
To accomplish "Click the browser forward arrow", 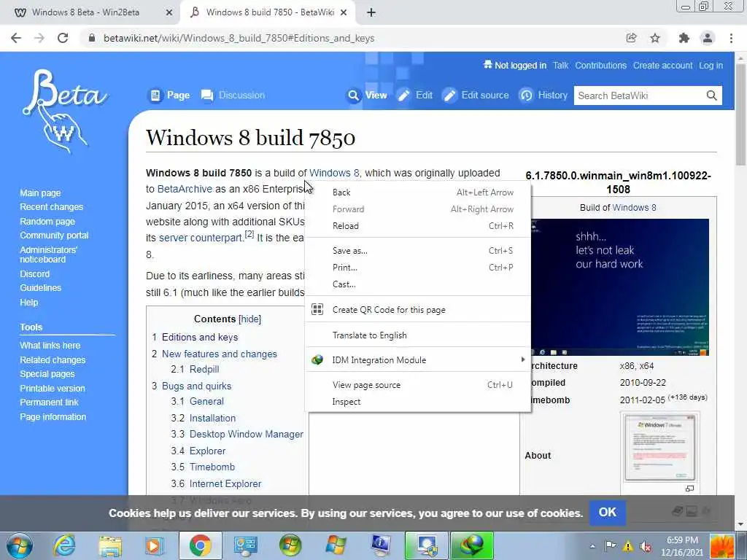I will point(39,38).
